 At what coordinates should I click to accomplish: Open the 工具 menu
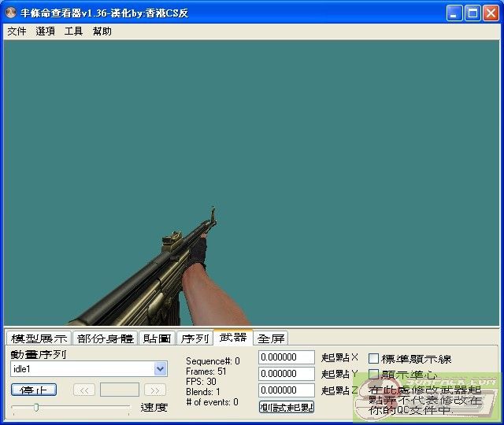73,31
